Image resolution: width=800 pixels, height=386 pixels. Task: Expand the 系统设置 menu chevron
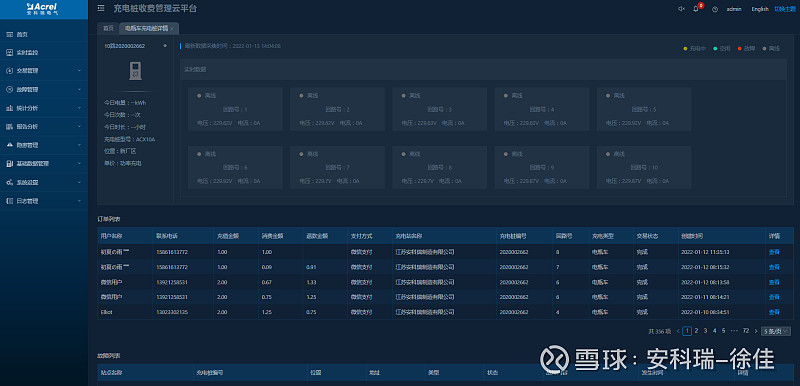(x=79, y=182)
